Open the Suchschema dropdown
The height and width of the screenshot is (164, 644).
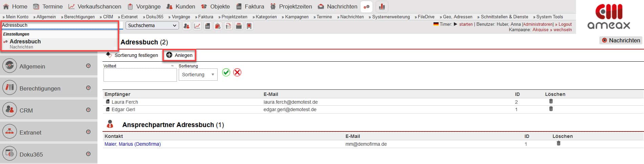click(152, 25)
